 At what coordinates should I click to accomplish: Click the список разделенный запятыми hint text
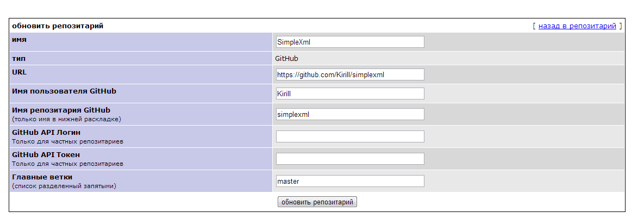tap(64, 186)
